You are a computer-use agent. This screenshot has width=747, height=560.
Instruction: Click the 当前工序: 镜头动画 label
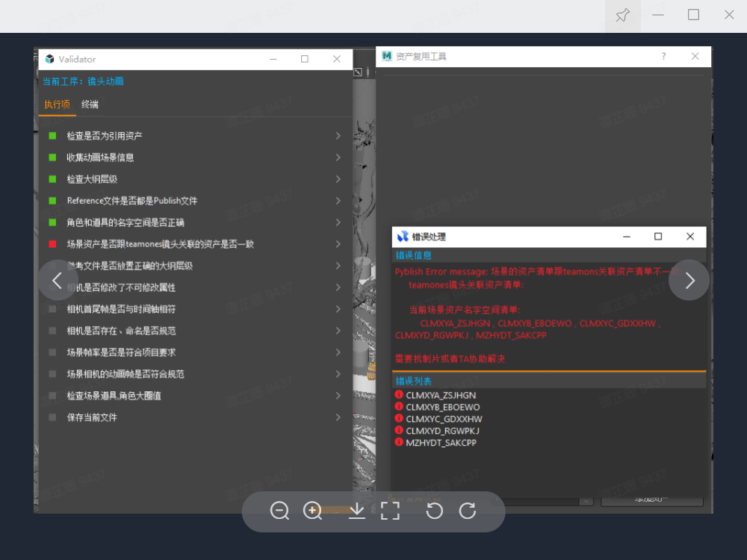pos(83,81)
